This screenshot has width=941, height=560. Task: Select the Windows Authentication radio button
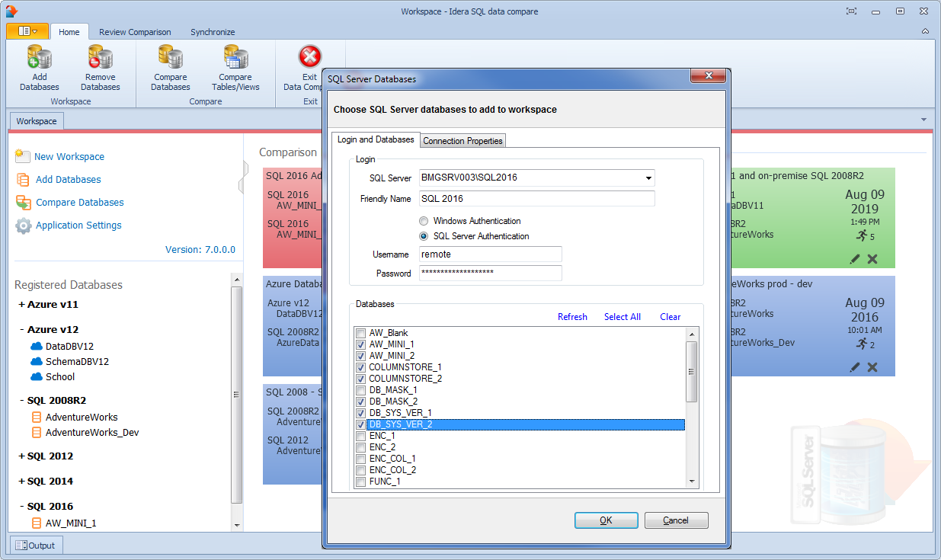pyautogui.click(x=424, y=221)
